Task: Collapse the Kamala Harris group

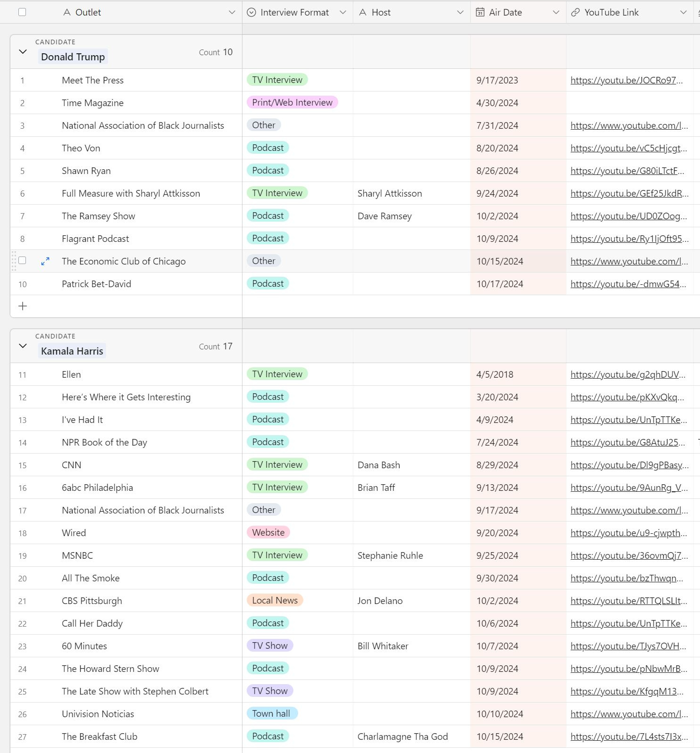Action: click(23, 346)
